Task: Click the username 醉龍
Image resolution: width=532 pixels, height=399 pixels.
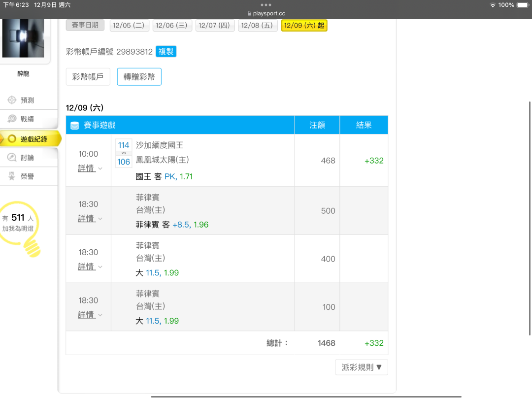Action: [x=23, y=73]
